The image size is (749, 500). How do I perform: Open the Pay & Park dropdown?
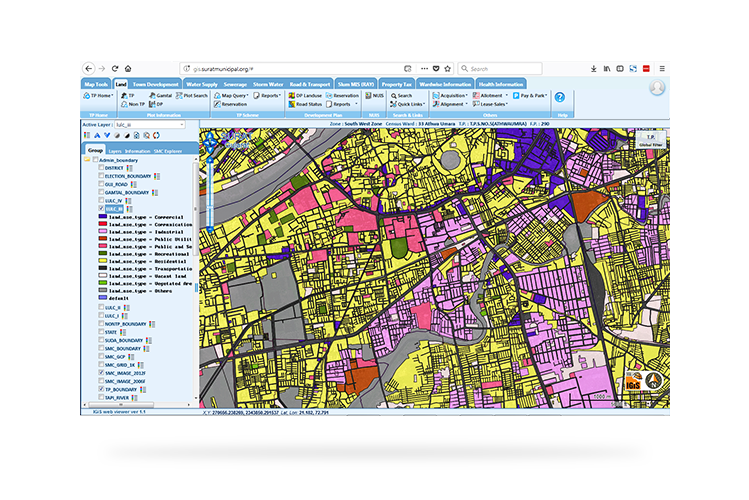[x=530, y=96]
